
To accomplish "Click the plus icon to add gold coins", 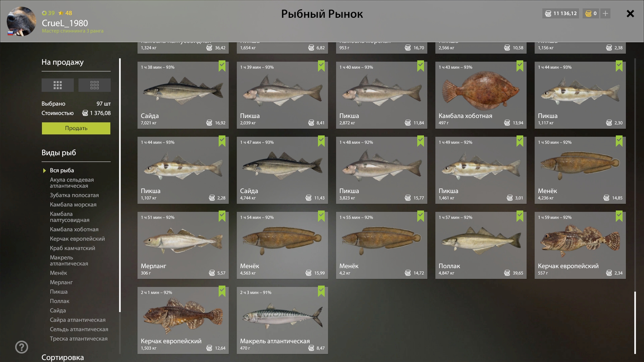I will 605,13.
